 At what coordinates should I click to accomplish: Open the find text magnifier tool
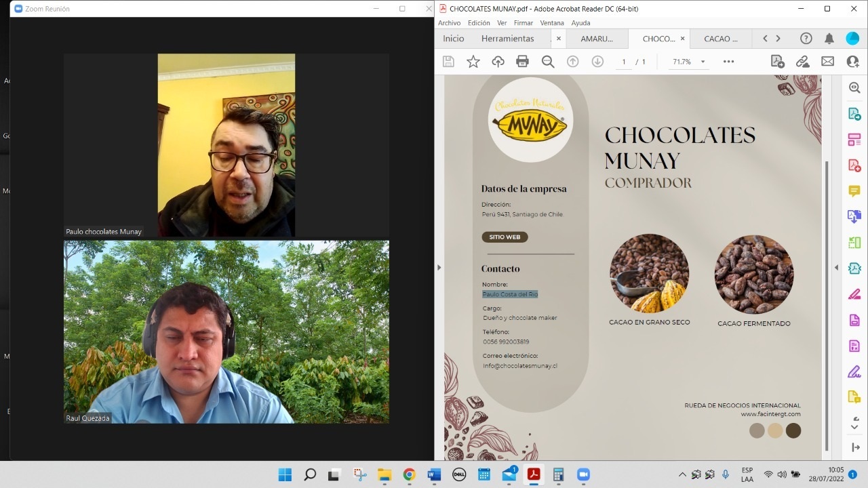click(x=548, y=62)
